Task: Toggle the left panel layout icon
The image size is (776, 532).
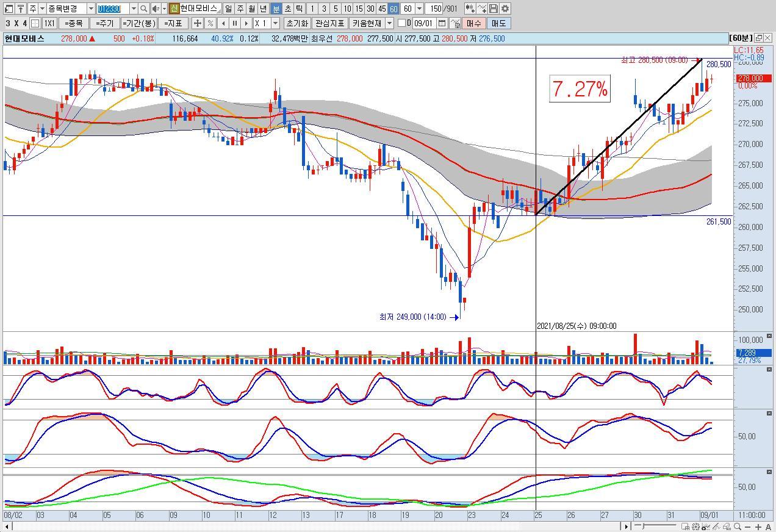Action: click(x=9, y=9)
